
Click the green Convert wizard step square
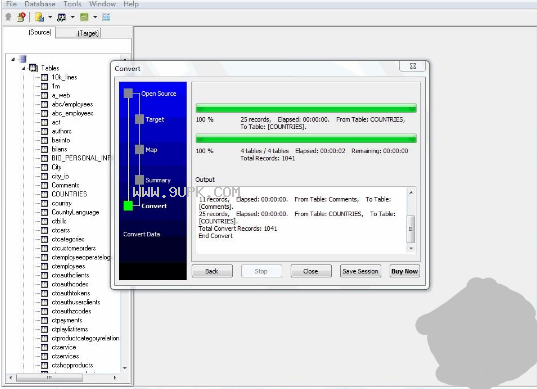point(128,206)
